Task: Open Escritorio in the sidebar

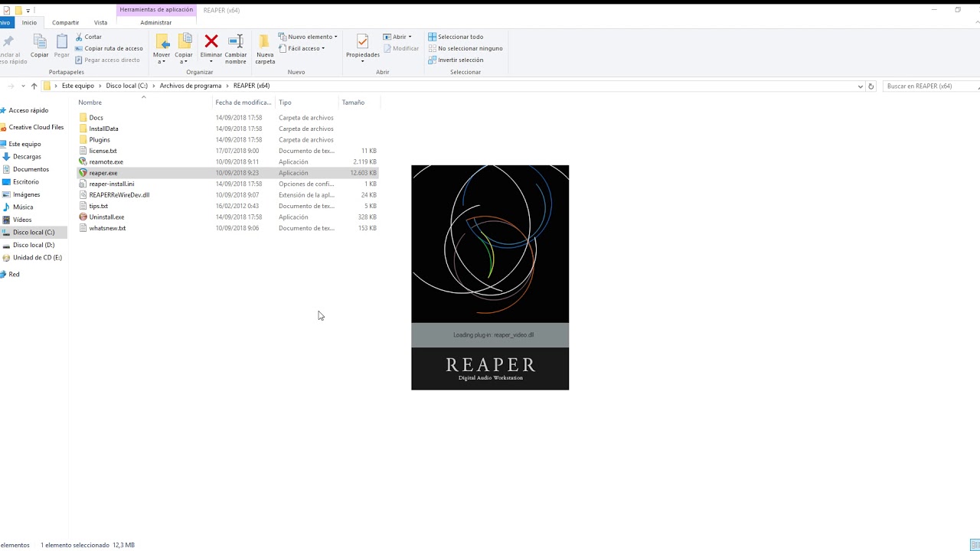Action: [25, 182]
